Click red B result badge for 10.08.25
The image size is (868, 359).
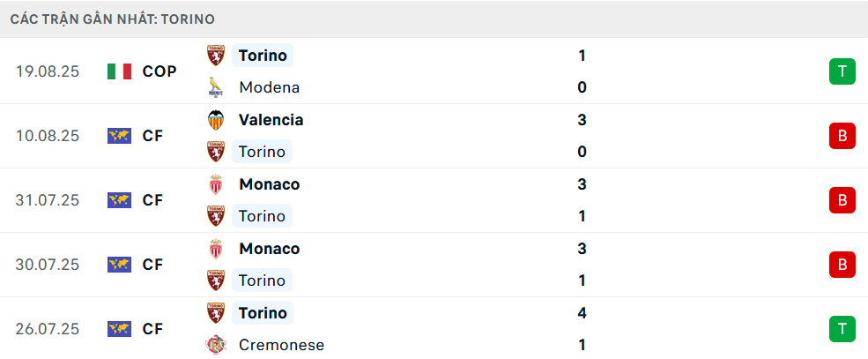coord(842,136)
